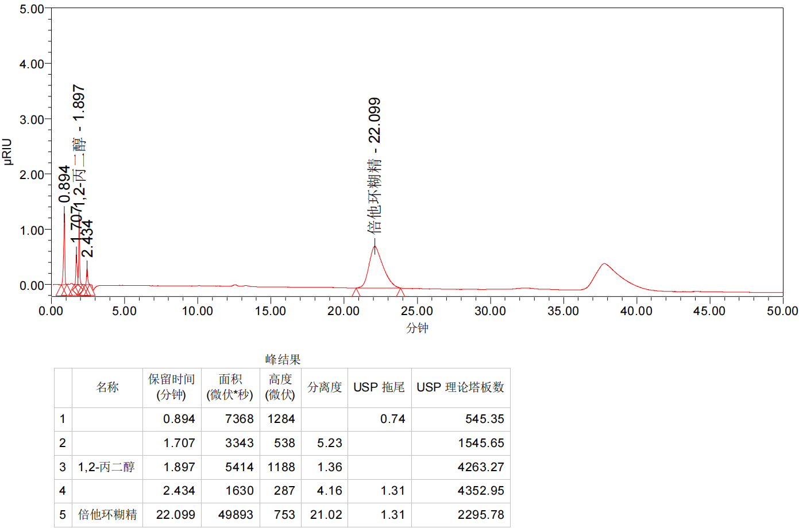This screenshot has height=532, width=799.
Task: Click the 分离度 column header
Action: [x=325, y=387]
